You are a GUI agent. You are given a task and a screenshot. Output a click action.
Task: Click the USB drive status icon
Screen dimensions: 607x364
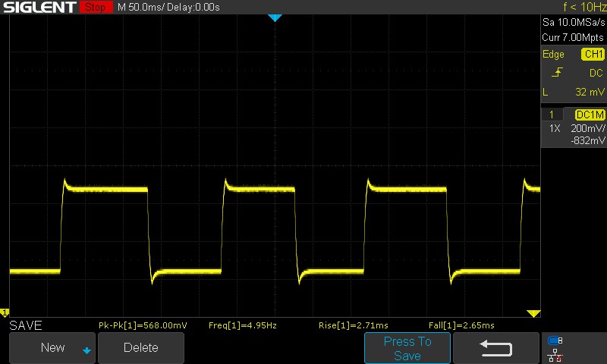click(555, 340)
